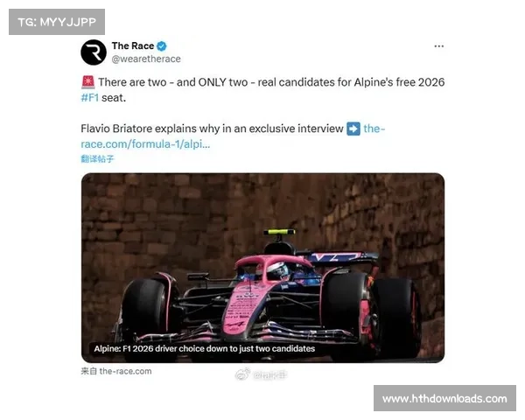Open The Race profile avatar
This screenshot has width=525, height=420.
coord(94,52)
